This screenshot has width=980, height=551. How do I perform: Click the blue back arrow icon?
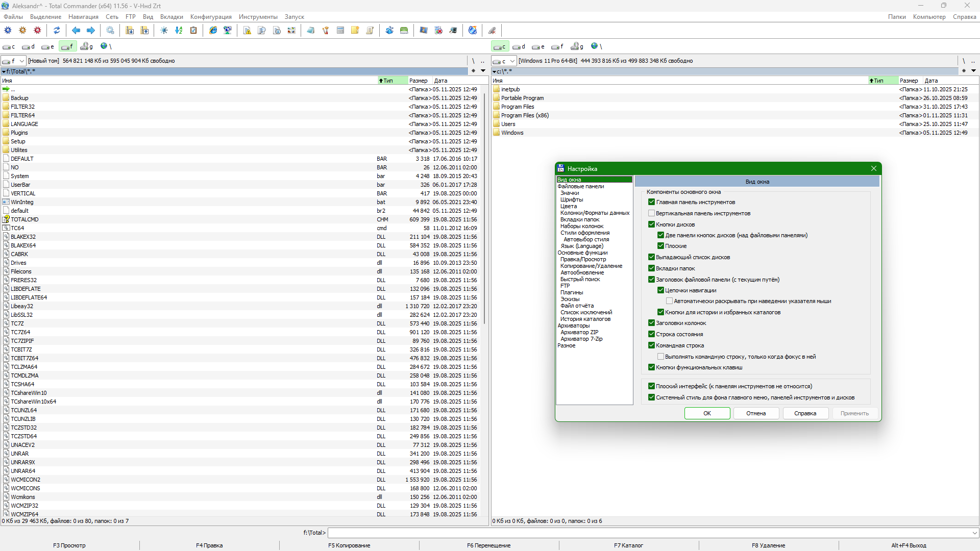coord(76,31)
